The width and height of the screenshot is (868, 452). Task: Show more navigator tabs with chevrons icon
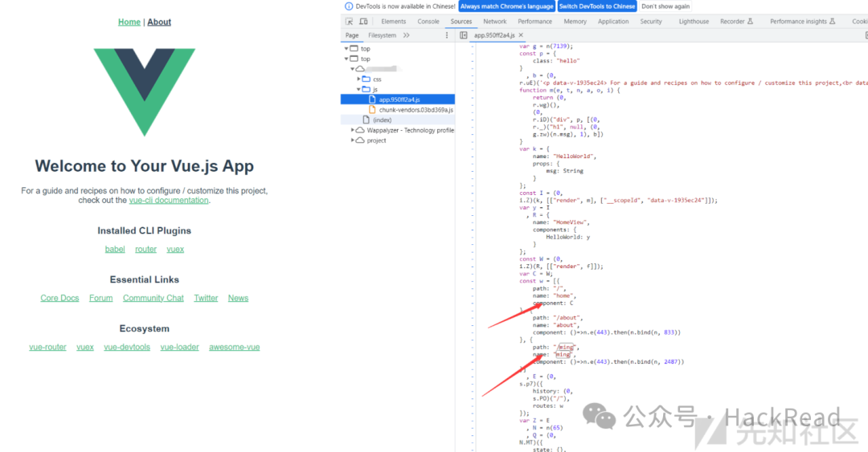coord(407,35)
